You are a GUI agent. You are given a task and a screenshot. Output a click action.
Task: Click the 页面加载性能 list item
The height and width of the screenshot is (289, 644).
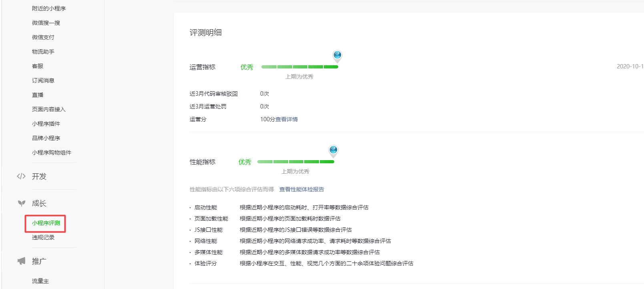point(211,219)
